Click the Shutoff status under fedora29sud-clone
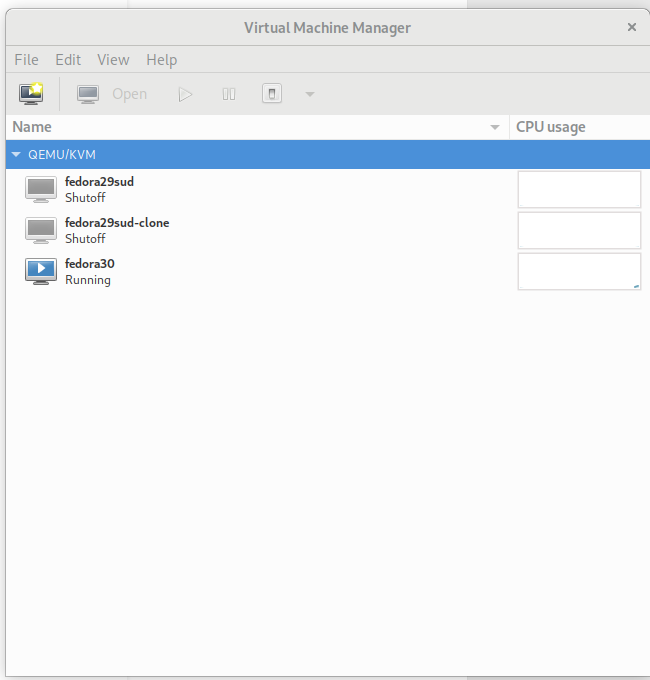The height and width of the screenshot is (680, 650). [x=85, y=239]
